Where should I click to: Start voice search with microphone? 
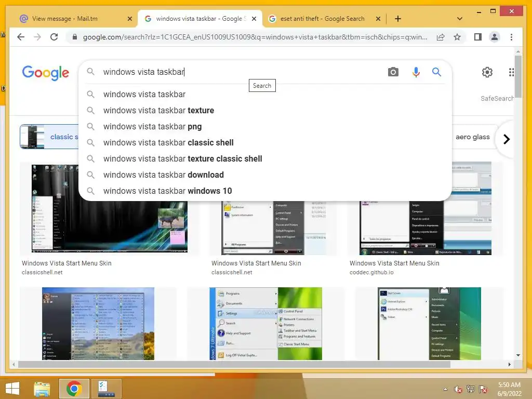tap(416, 72)
